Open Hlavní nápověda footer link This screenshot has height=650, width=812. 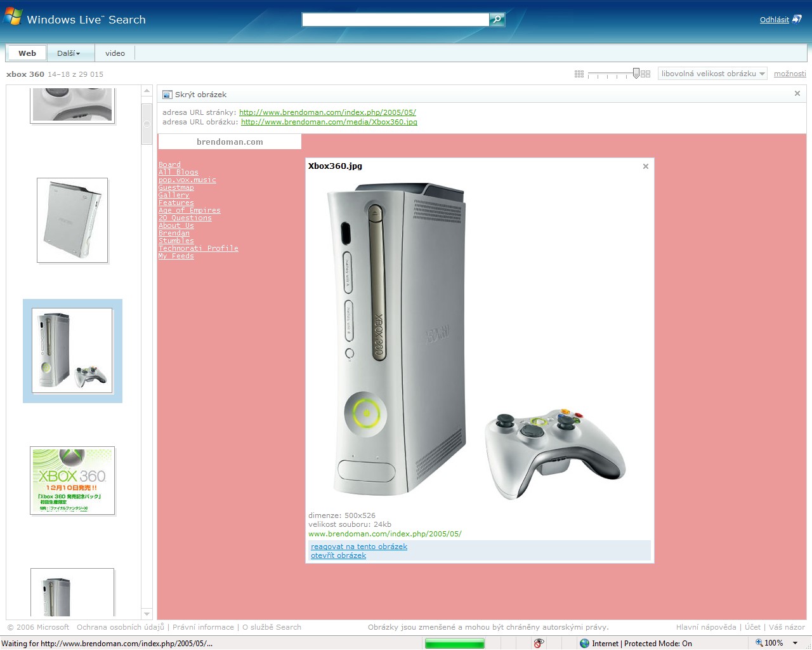tap(706, 627)
